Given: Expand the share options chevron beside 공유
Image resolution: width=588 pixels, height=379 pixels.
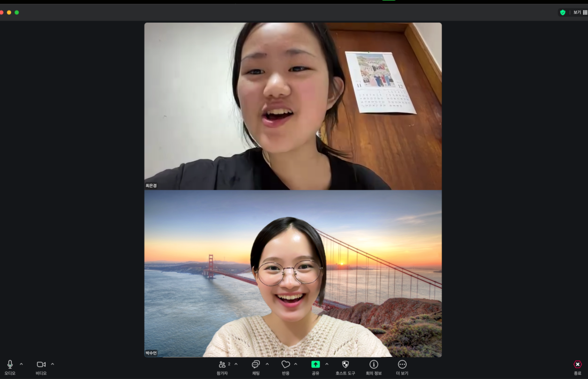Looking at the screenshot, I should point(327,364).
